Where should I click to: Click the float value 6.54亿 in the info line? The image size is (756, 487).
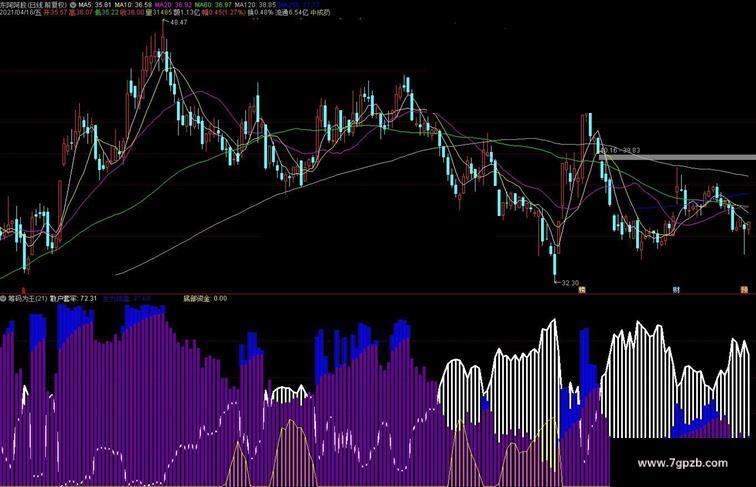pos(298,13)
